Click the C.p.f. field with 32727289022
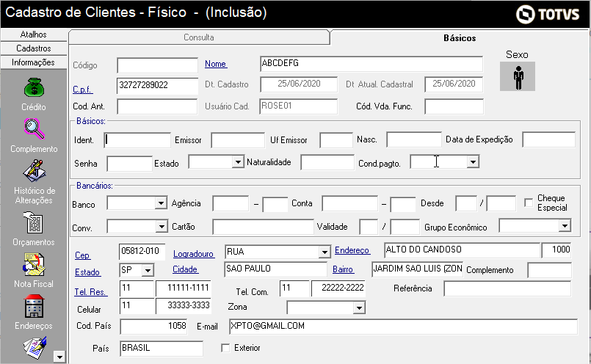 click(x=157, y=85)
